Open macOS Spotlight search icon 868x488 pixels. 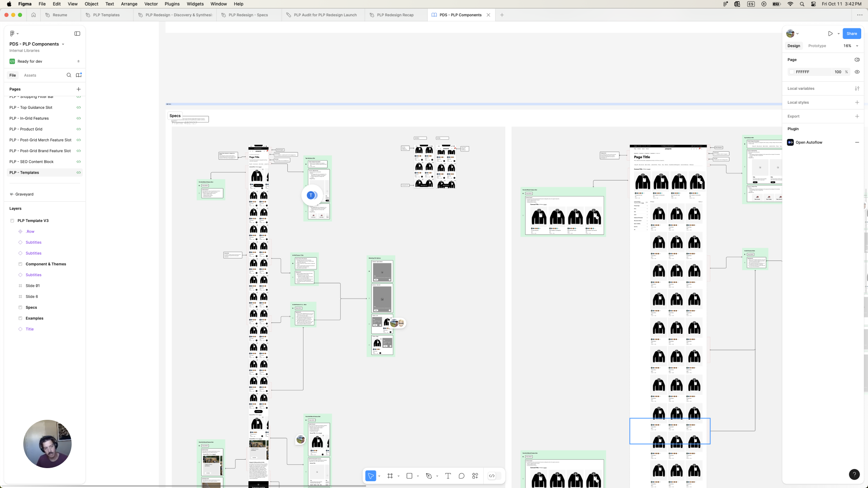point(802,4)
